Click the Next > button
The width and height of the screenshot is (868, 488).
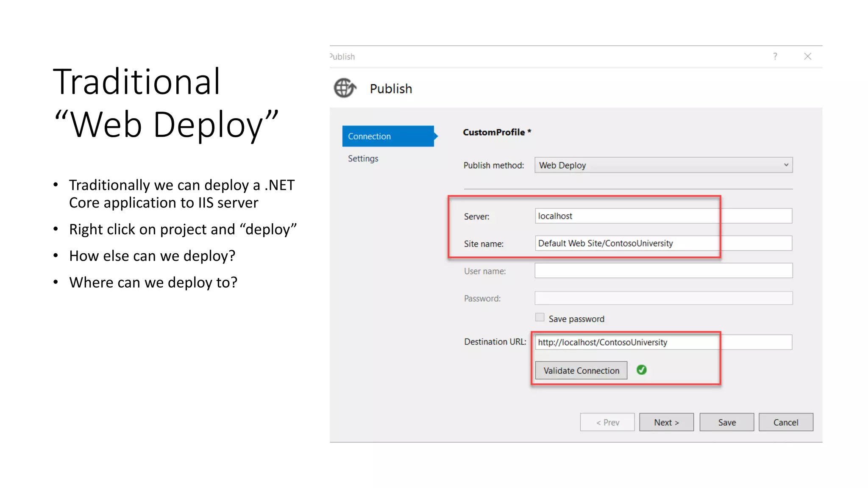coord(666,422)
